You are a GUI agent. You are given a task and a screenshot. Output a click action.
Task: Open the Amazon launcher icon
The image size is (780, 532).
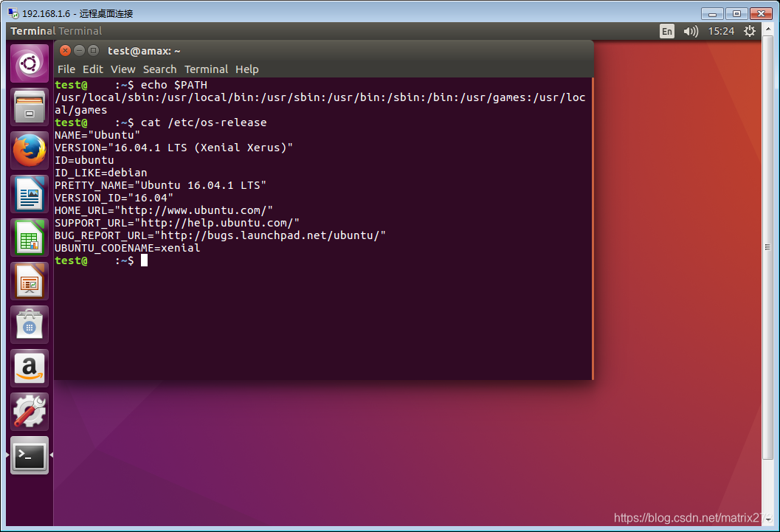pos(30,368)
